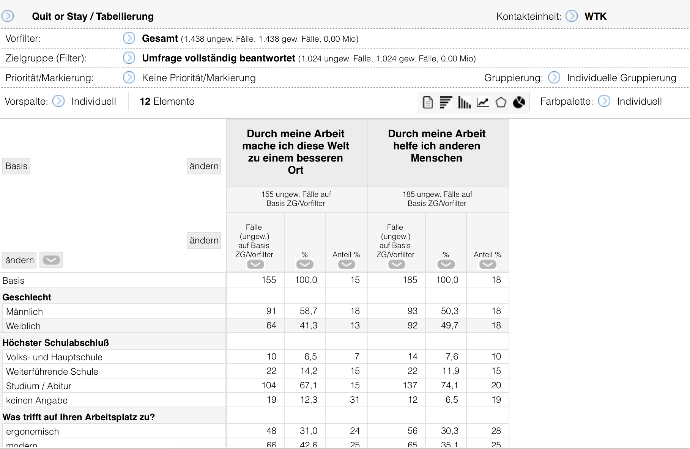This screenshot has height=449, width=690.
Task: Open the Zielgruppe (Filter) arrow icon
Action: (129, 58)
